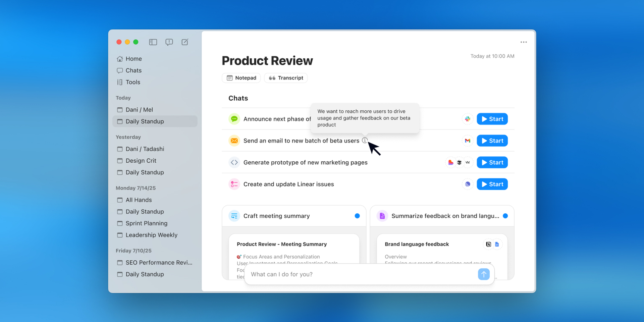Open the Sprint Planning meeting note
644x322 pixels.
click(x=146, y=223)
